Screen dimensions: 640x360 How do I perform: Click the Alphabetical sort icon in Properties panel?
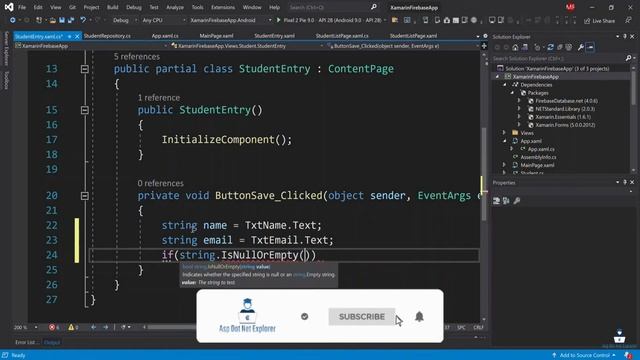tap(506, 200)
